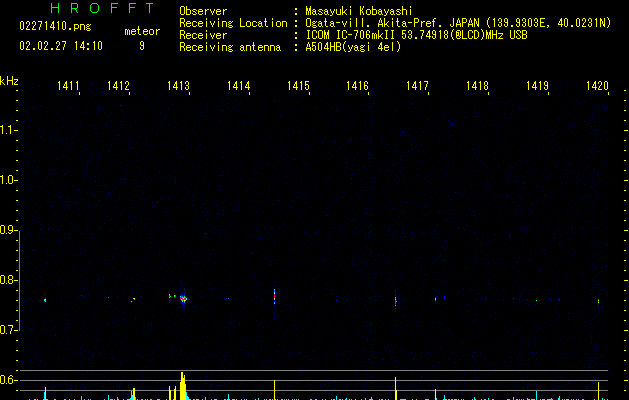
Task: Click the 1420 time axis marker
Action: tap(597, 86)
